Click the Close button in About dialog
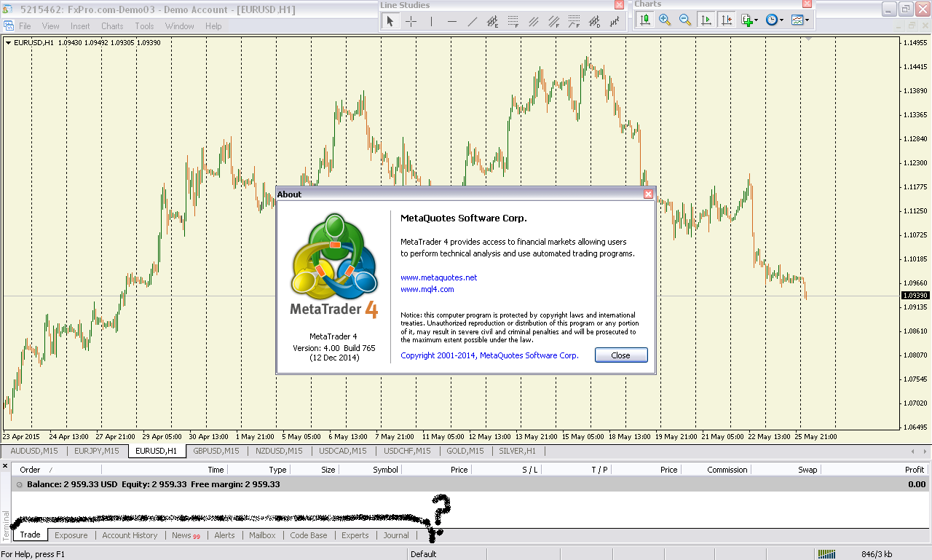The image size is (932, 560). coord(621,355)
